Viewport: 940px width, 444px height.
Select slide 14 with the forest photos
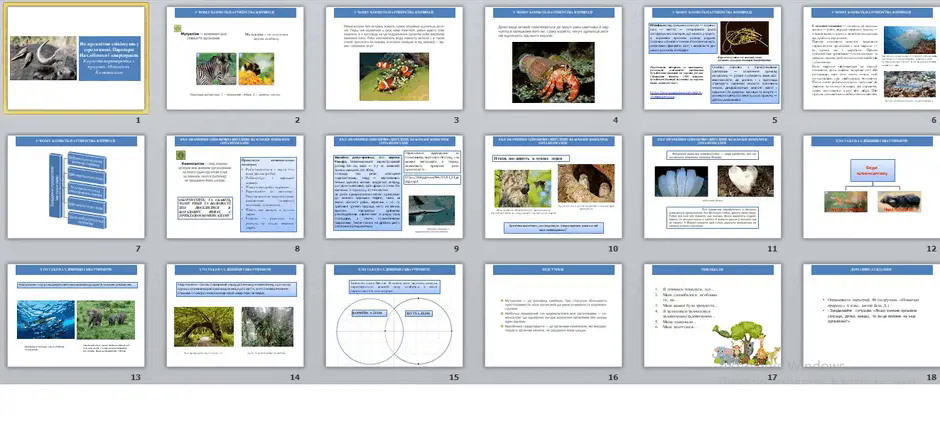235,315
